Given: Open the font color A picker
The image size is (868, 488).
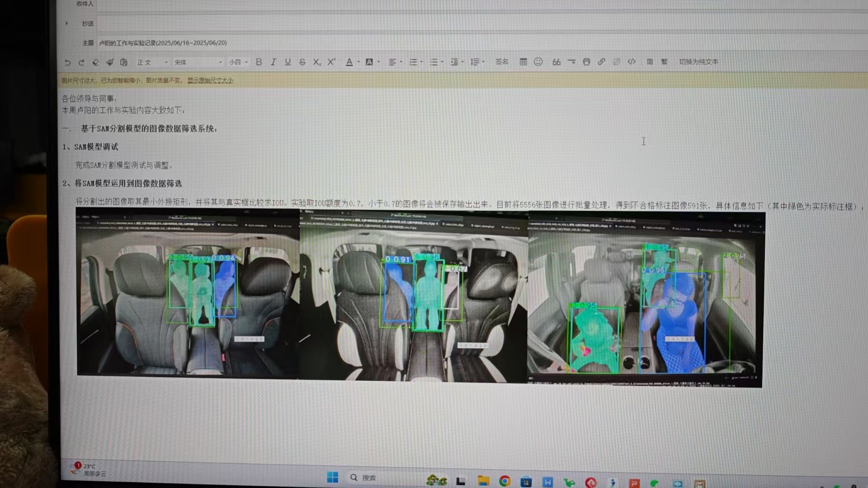Looking at the screenshot, I should point(349,62).
